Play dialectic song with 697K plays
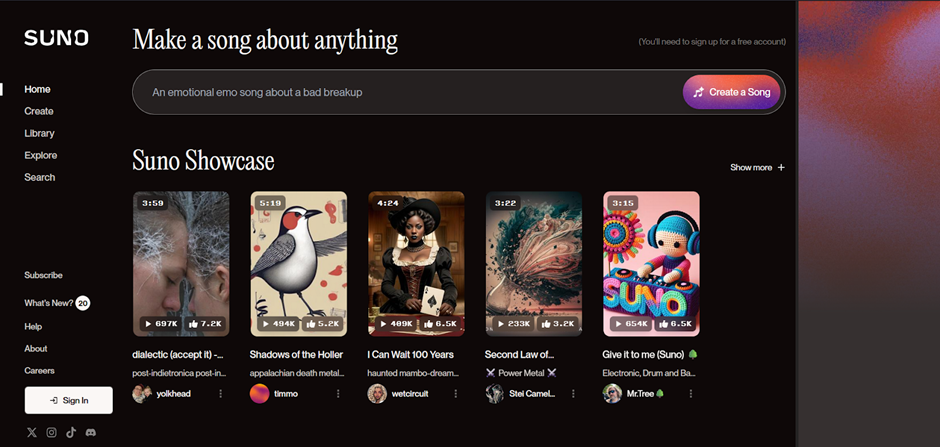Screen dimensions: 940x447 pyautogui.click(x=161, y=324)
